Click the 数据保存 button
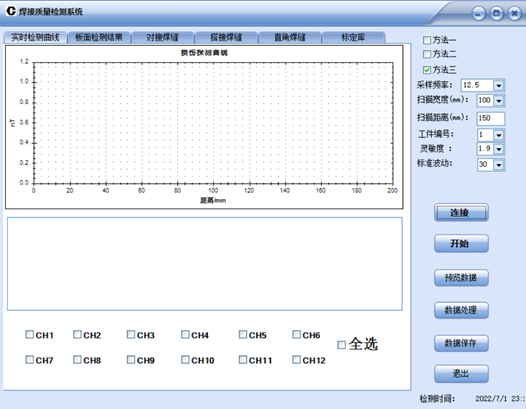The height and width of the screenshot is (409, 526). (461, 343)
